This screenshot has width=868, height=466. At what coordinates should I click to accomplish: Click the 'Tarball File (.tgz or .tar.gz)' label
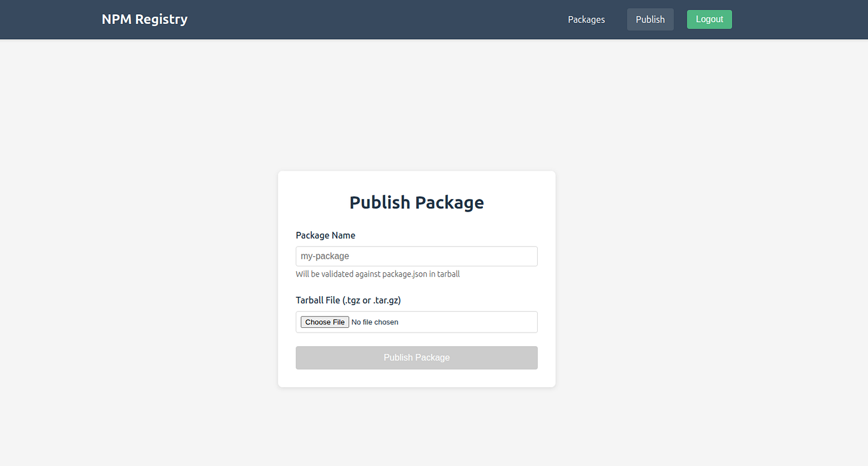pyautogui.click(x=348, y=300)
